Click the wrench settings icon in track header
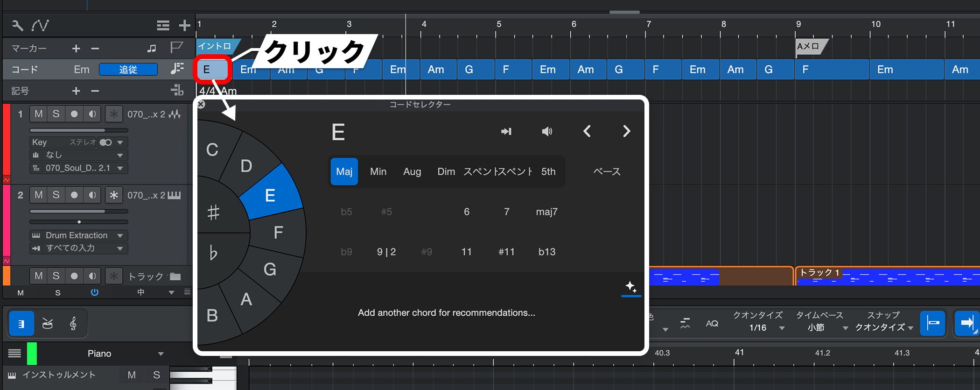Image resolution: width=980 pixels, height=390 pixels. pos(17,25)
